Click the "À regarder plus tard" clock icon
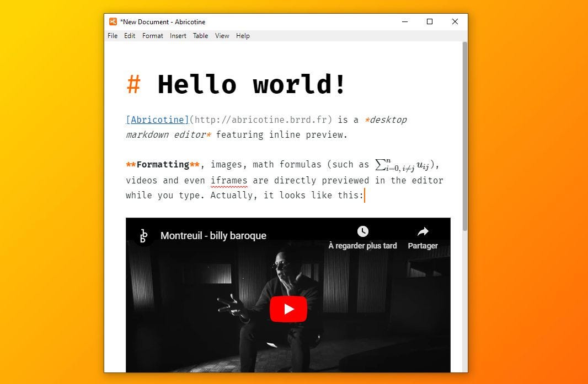The height and width of the screenshot is (384, 588). click(x=362, y=231)
